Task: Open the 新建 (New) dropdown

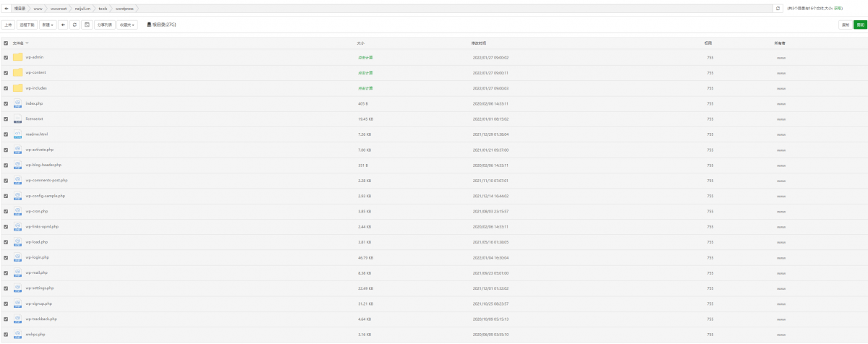Action: pos(48,25)
